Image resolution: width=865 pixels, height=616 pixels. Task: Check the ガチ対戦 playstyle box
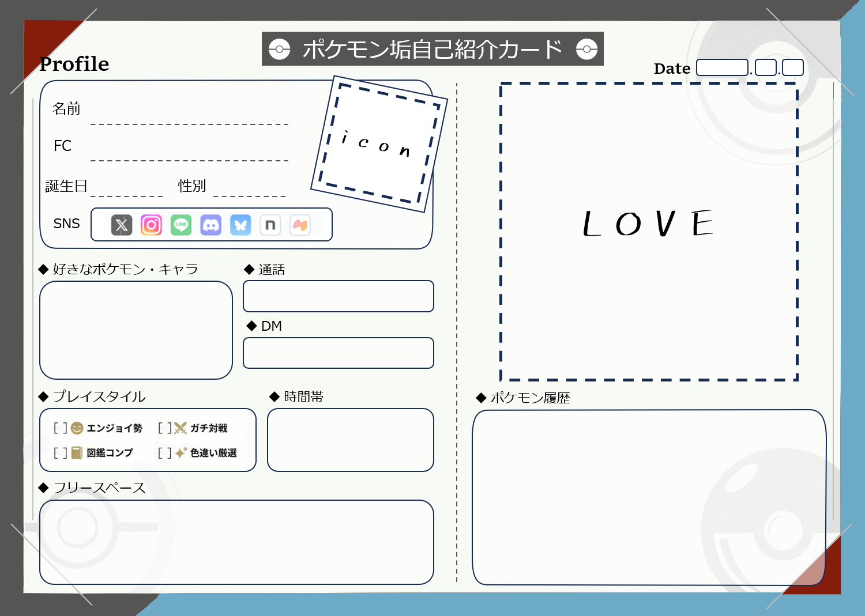point(164,428)
